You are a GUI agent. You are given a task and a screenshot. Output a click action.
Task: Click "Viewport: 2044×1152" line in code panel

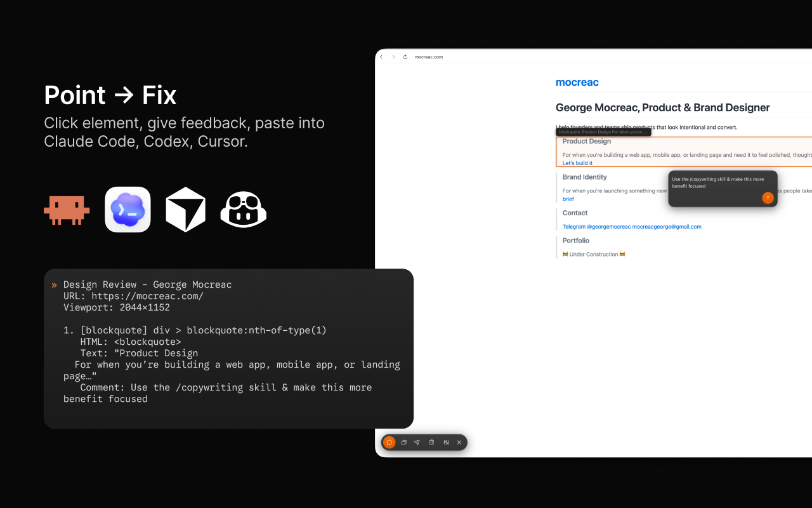coord(117,307)
